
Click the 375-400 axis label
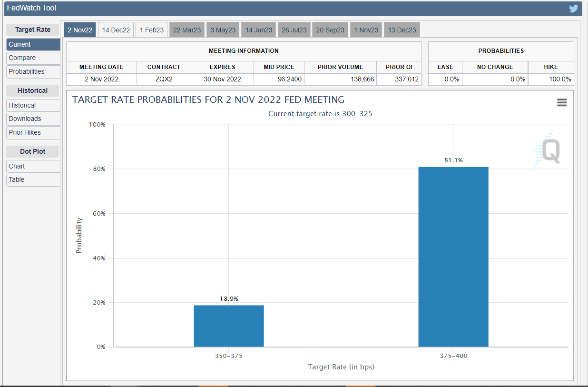(x=453, y=356)
